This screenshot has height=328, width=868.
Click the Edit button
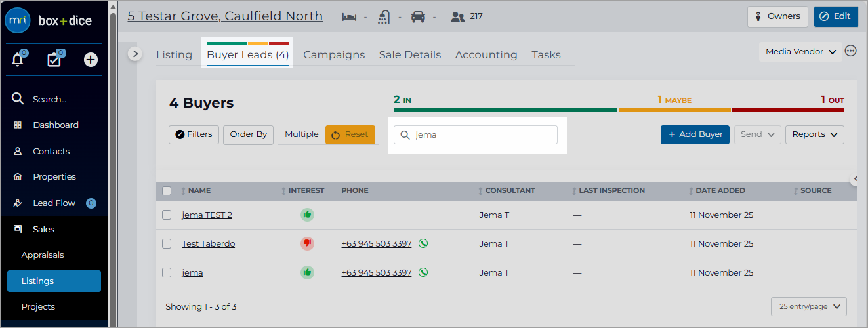point(836,16)
